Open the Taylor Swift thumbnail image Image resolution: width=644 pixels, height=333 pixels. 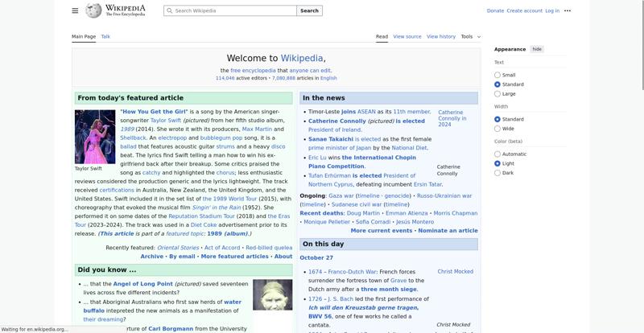[95, 137]
